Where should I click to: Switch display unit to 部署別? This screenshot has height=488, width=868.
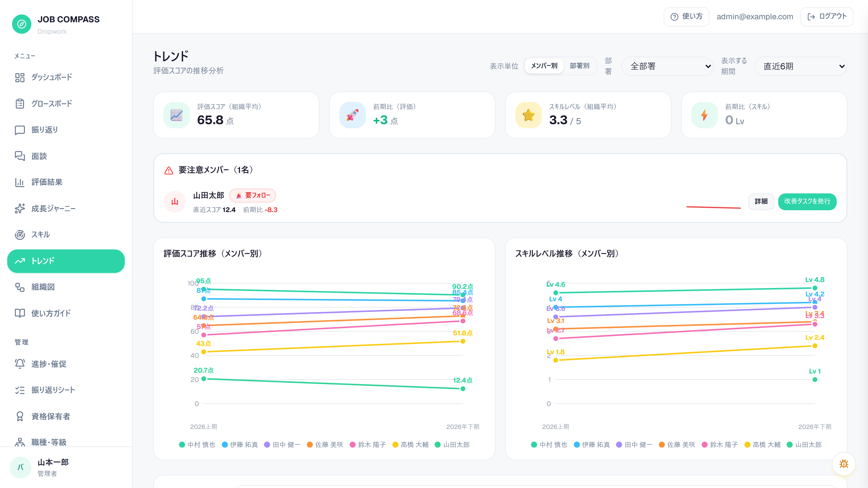pos(580,66)
